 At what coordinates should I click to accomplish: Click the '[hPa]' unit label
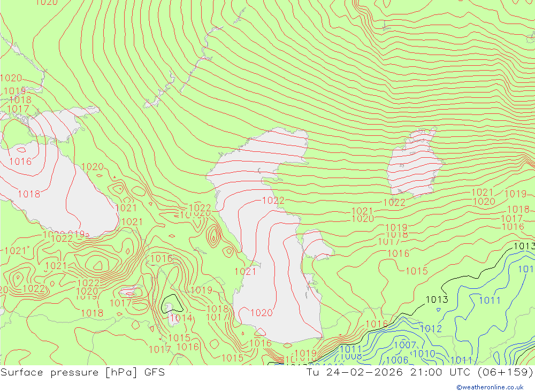[x=121, y=372]
